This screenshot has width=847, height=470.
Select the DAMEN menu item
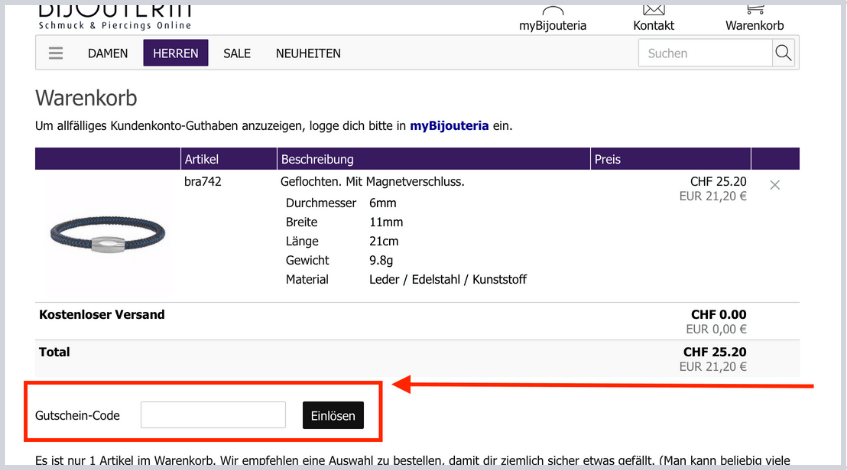click(x=108, y=53)
